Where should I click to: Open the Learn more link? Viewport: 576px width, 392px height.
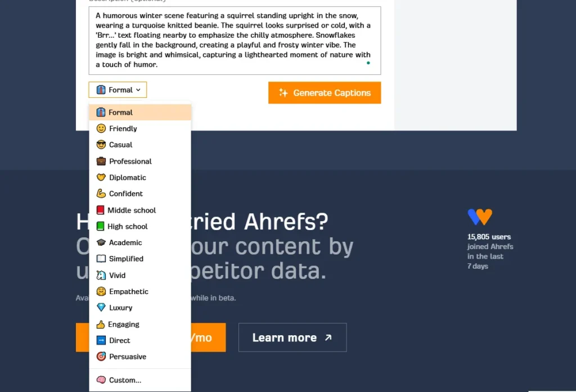click(292, 337)
